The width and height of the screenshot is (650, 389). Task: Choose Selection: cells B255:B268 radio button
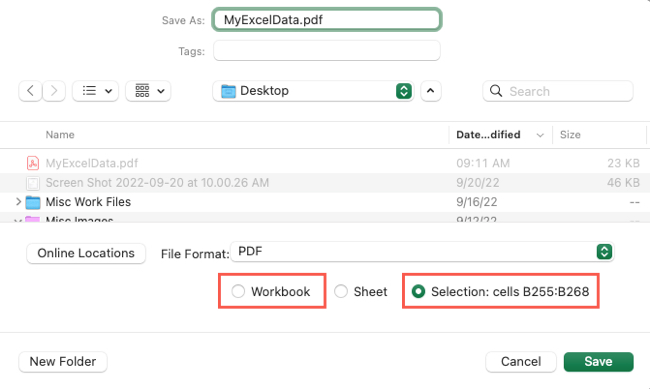click(x=418, y=291)
